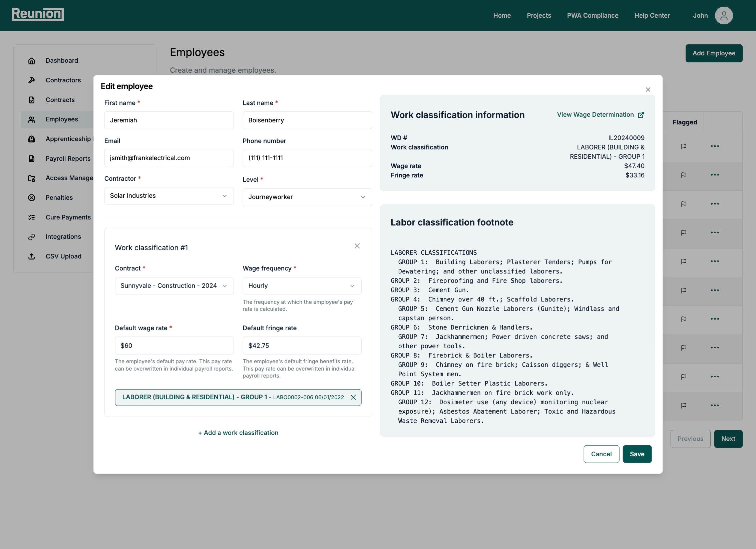Remove the LABORER GROUP 1 classification tag
Screen dimensions: 756x549
pos(353,397)
